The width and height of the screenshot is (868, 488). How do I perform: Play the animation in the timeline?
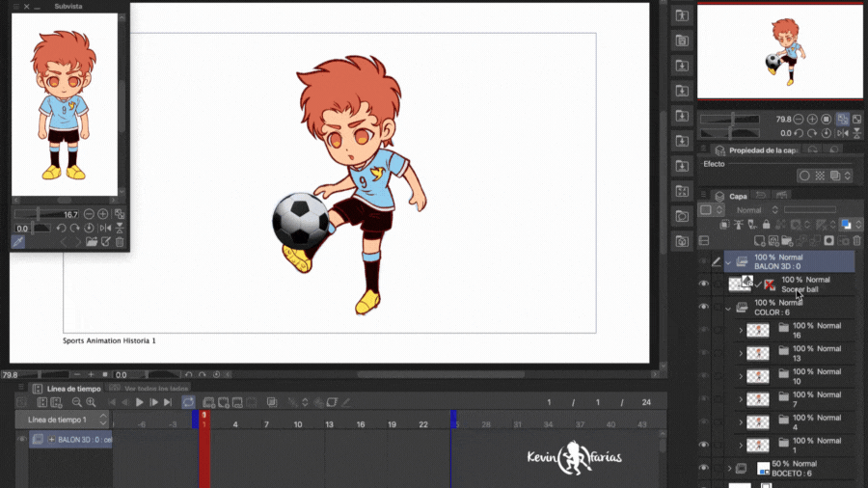tap(140, 402)
